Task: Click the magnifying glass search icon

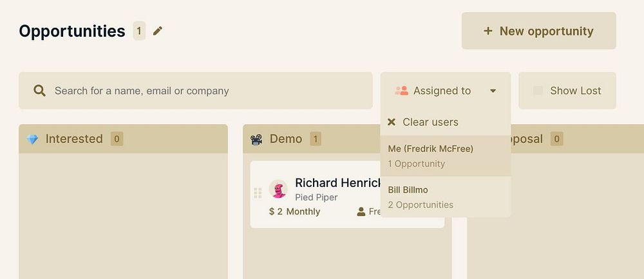Action: pos(39,91)
